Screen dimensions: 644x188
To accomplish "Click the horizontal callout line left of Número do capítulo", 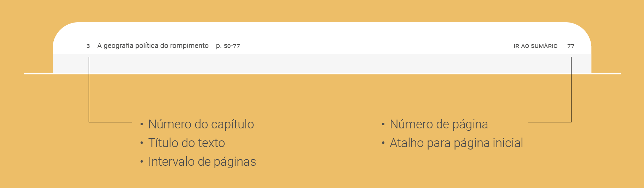I will 110,122.
